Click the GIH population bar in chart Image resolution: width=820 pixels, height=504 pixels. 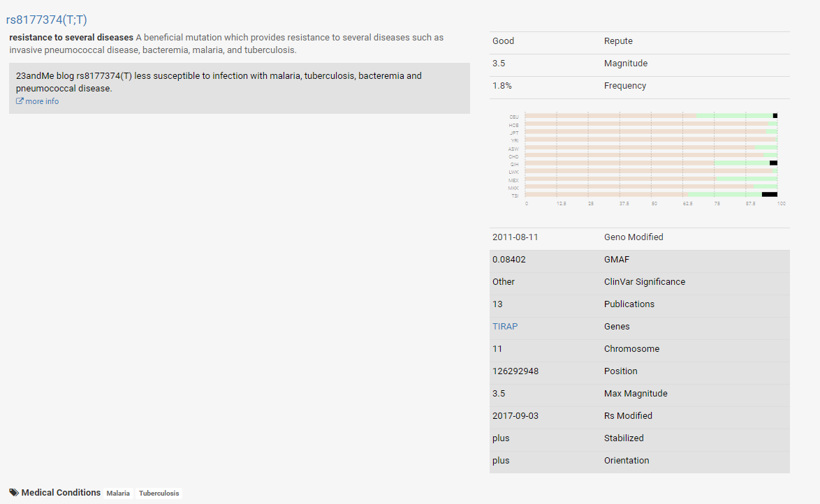pos(651,163)
